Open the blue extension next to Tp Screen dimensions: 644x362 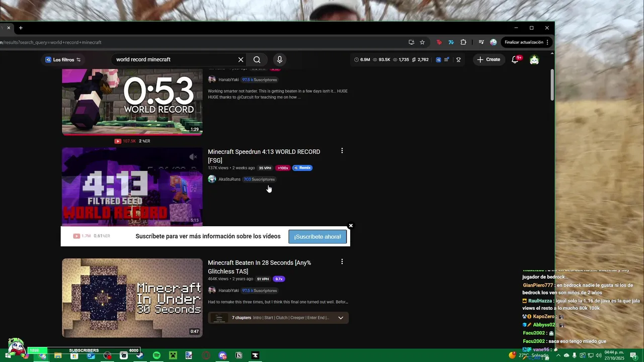tap(451, 42)
